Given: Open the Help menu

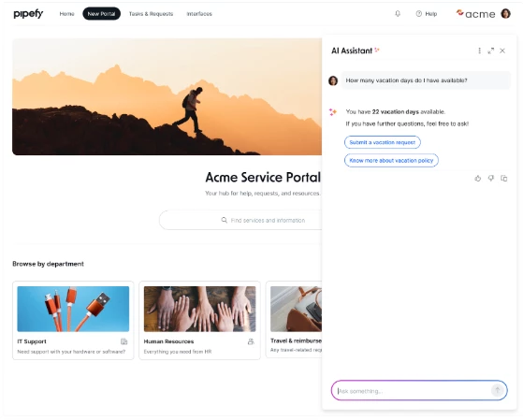Looking at the screenshot, I should 427,14.
